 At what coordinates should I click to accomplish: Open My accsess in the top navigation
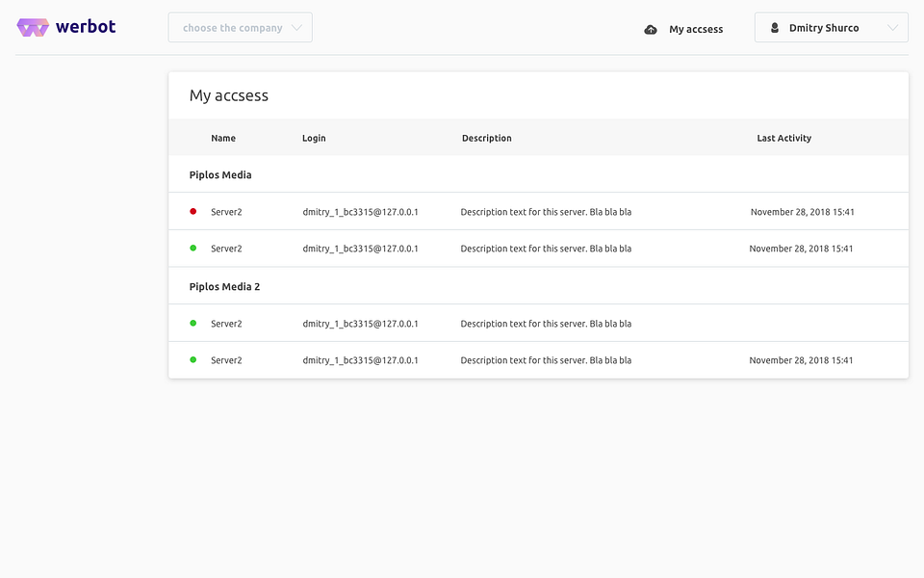[695, 30]
